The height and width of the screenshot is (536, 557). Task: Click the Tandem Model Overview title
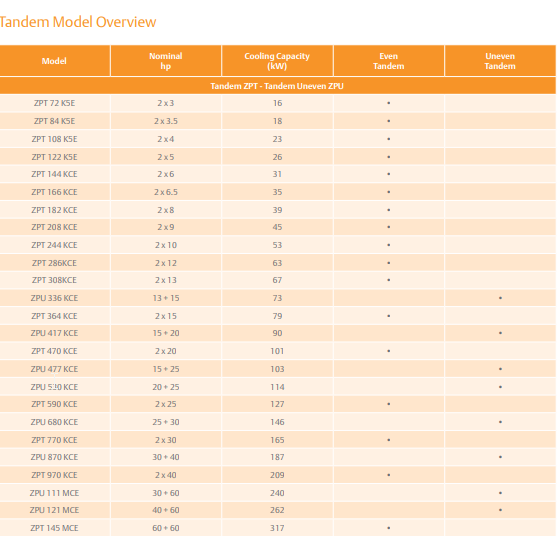(77, 22)
